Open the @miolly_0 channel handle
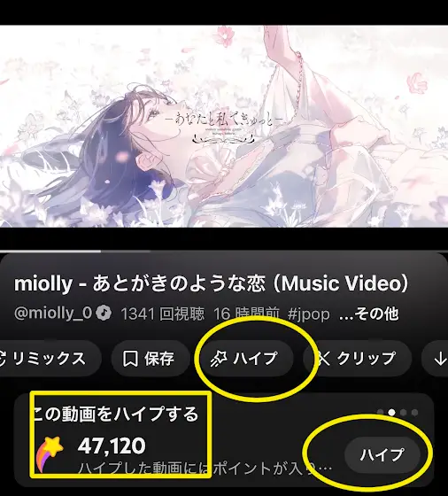The image size is (448, 496). 53,314
